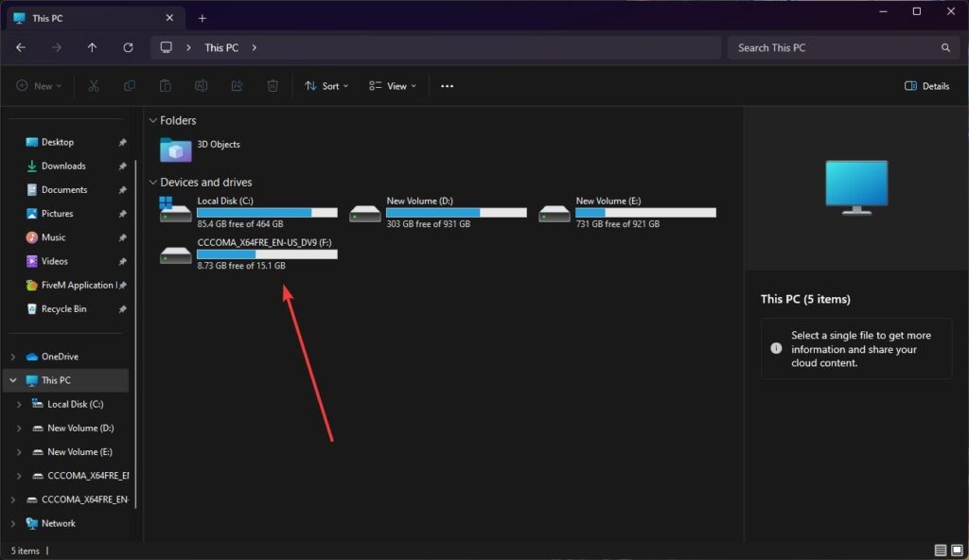Collapse the Devices and drives section
The image size is (969, 560).
click(152, 183)
